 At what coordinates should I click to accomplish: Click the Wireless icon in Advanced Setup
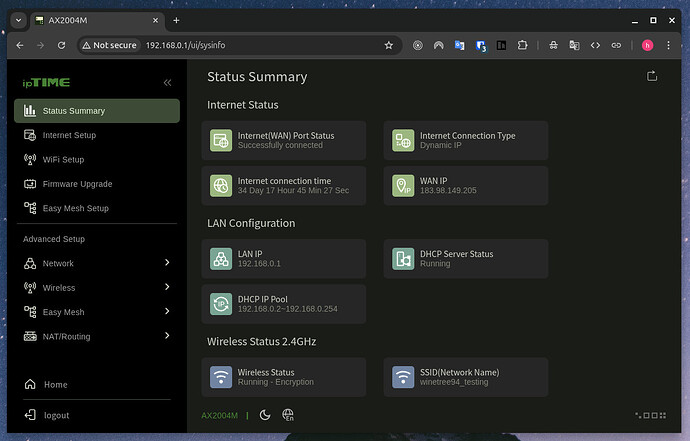[x=30, y=287]
